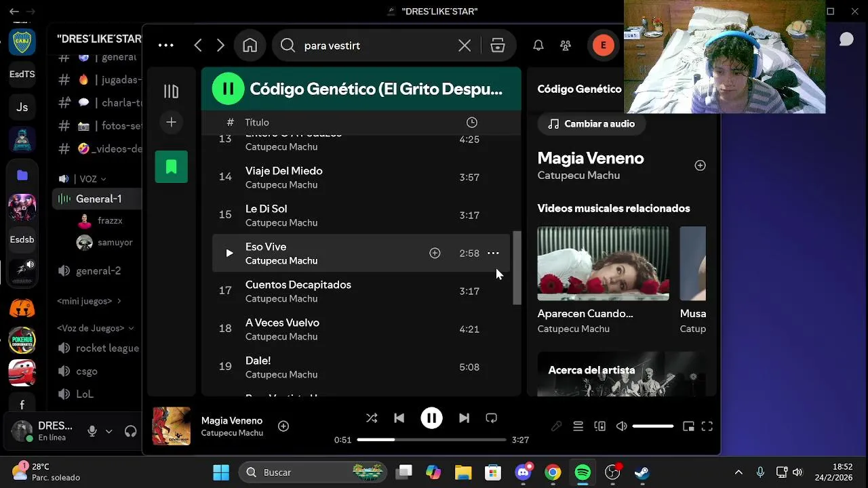Open the Spotify three-dots menu at top left
Viewport: 868px width, 488px height.
[x=166, y=45]
